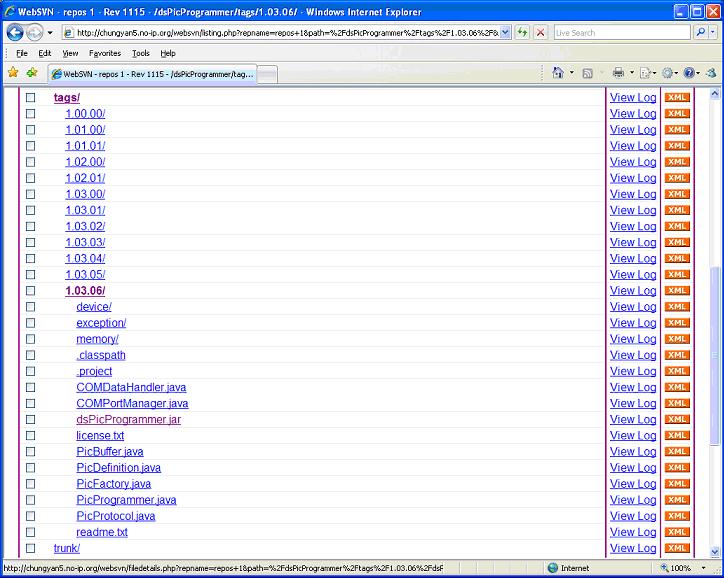
Task: Click Add to Favorites star-plus icon
Action: 32,72
